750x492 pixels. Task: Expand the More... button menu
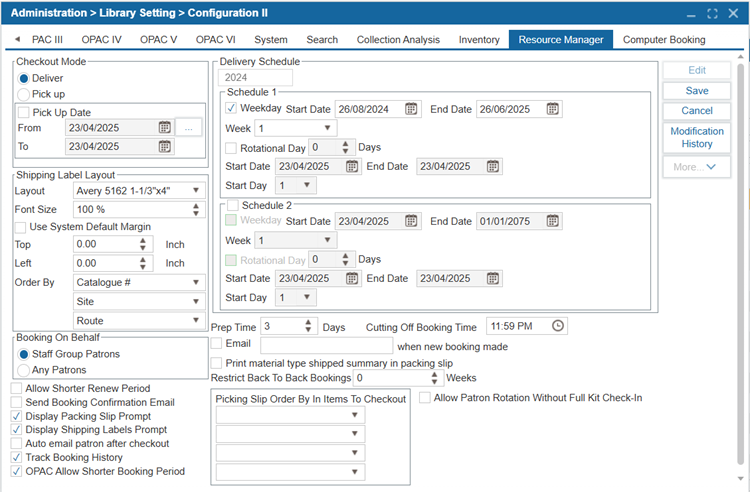coord(696,167)
